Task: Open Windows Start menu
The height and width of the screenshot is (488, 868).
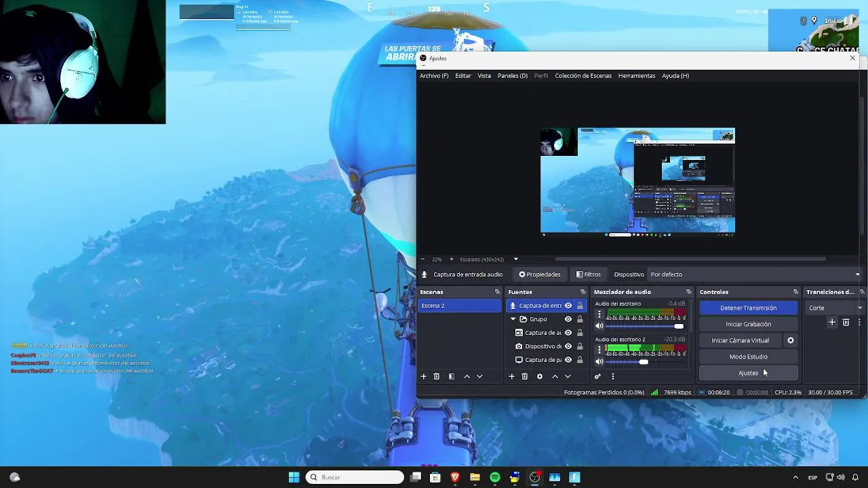Action: 294,477
